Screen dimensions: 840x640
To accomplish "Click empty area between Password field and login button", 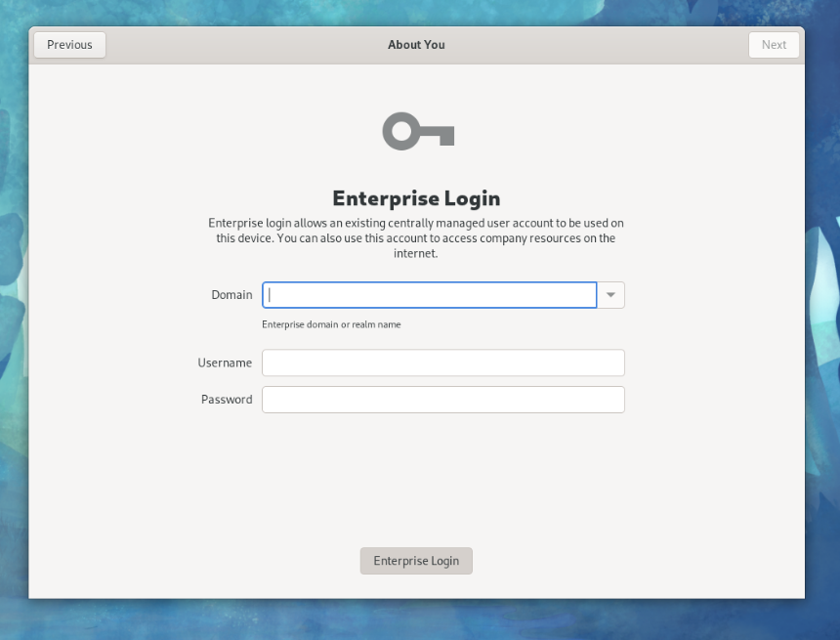I will pos(416,479).
